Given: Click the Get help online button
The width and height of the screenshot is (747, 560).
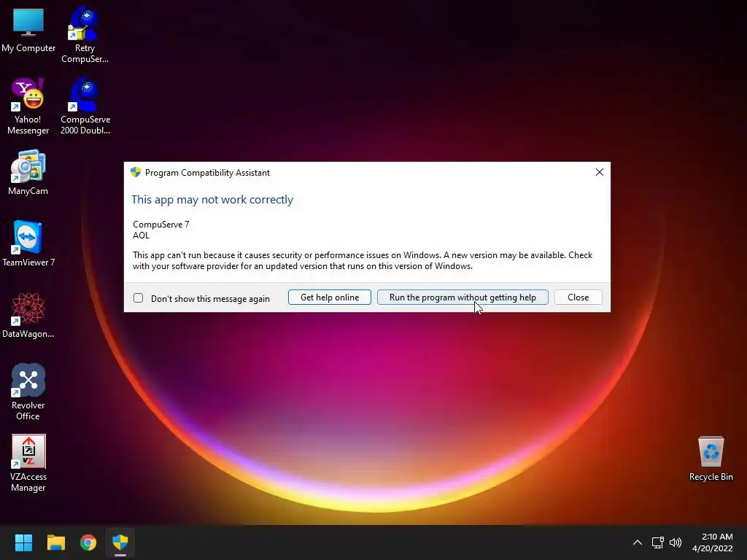Looking at the screenshot, I should [x=329, y=297].
